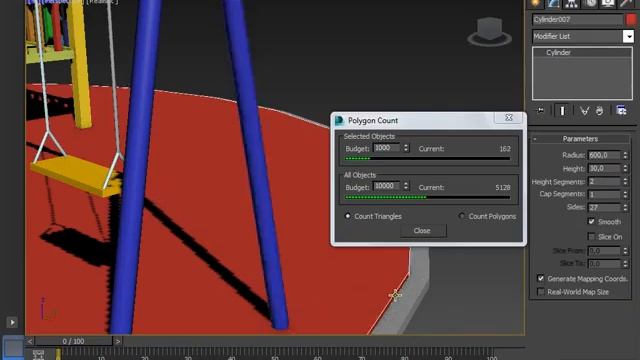Click the Pin Stack icon
This screenshot has width=640, height=360.
tap(540, 111)
